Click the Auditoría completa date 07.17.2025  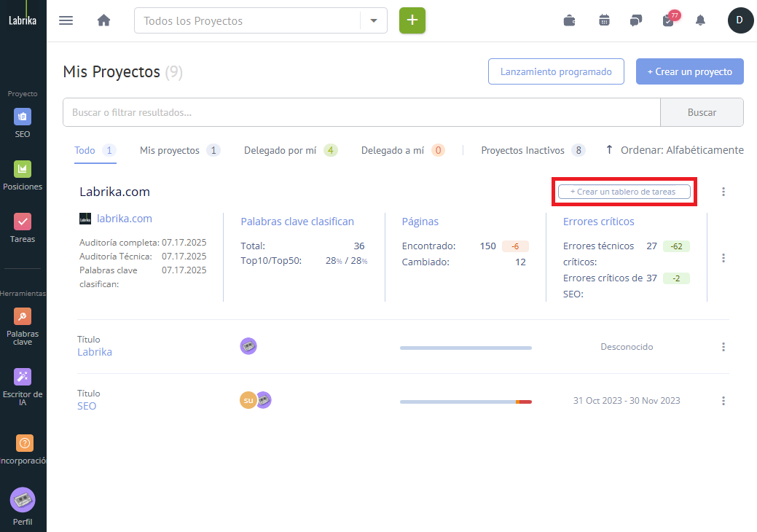point(184,243)
